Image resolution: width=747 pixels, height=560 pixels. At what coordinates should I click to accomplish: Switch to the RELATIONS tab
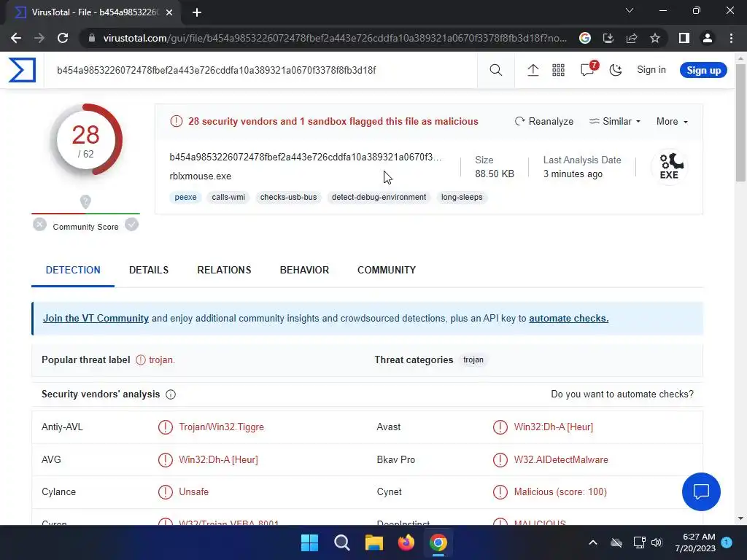point(224,270)
